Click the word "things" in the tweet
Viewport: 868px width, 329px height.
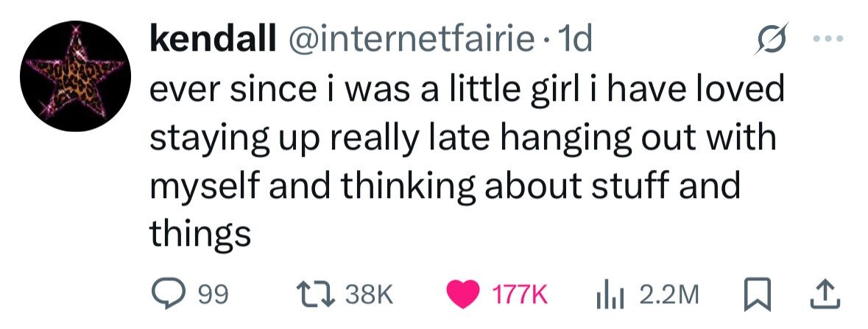click(x=200, y=234)
